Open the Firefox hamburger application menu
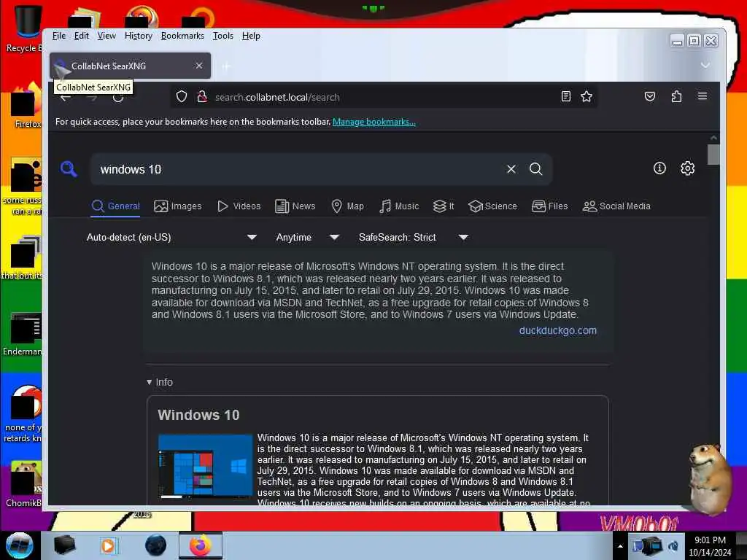Image resolution: width=747 pixels, height=560 pixels. pyautogui.click(x=703, y=96)
